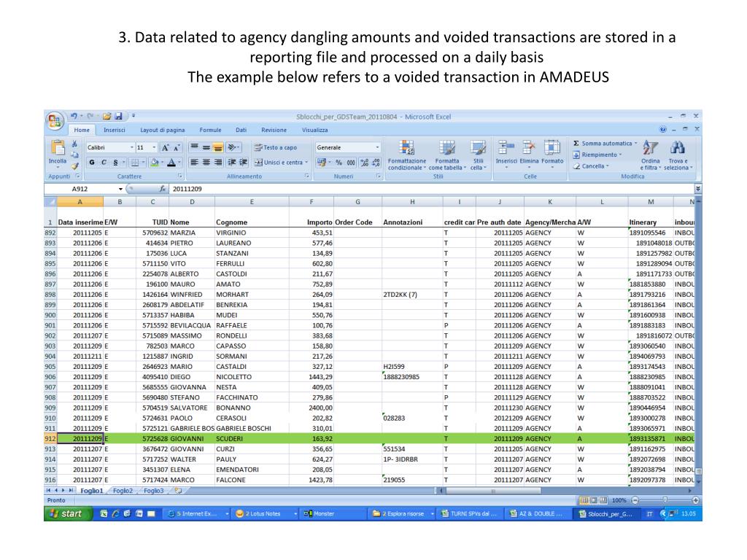The image size is (747, 560).
Task: Open the Dati ribbon tab
Action: click(x=241, y=130)
